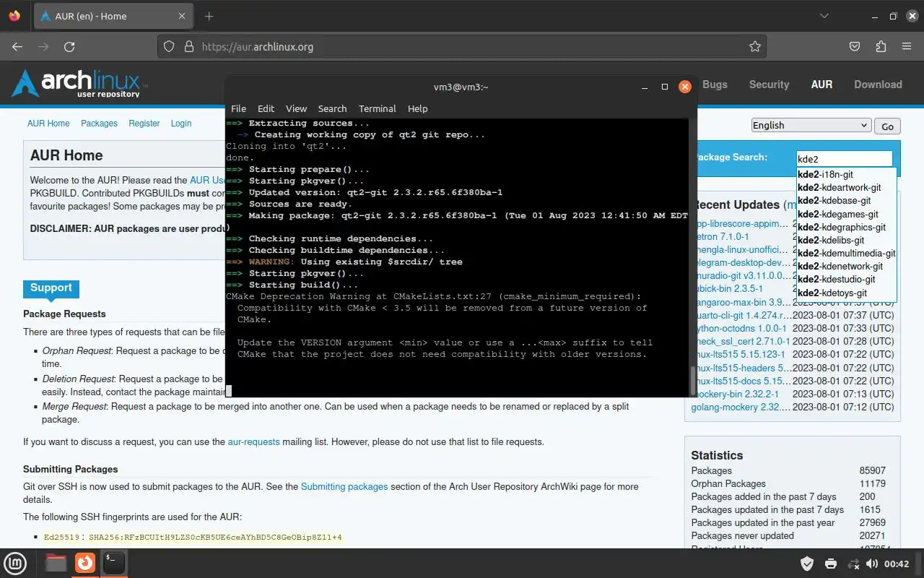
Task: Open the file manager from taskbar
Action: pyautogui.click(x=56, y=562)
